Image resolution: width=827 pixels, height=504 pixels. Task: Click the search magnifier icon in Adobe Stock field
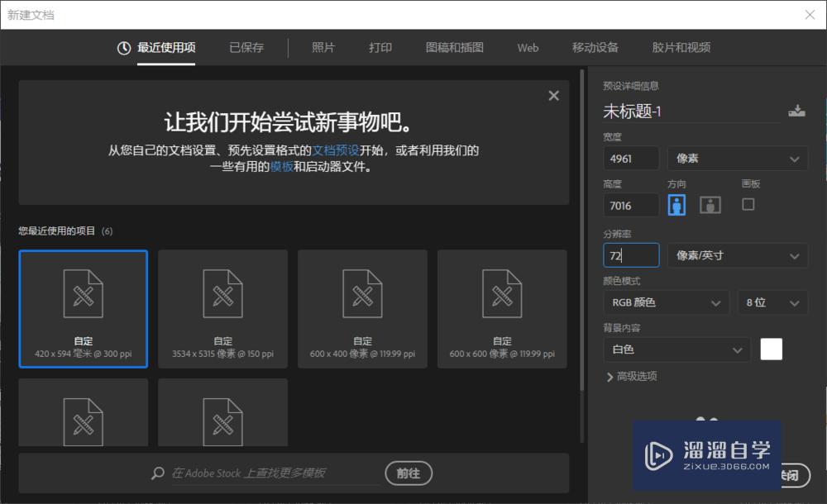coord(156,473)
